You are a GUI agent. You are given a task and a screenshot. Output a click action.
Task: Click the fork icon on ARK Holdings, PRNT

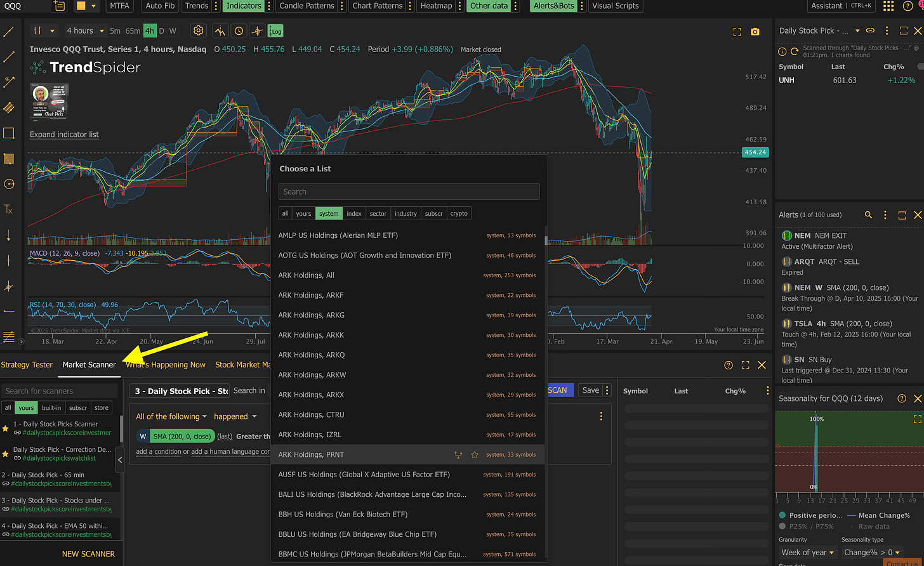click(x=458, y=455)
